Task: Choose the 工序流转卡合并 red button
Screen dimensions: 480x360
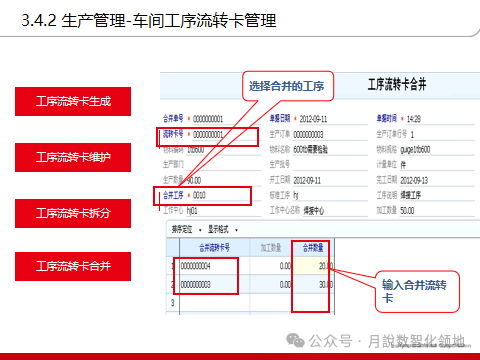Action: click(73, 266)
